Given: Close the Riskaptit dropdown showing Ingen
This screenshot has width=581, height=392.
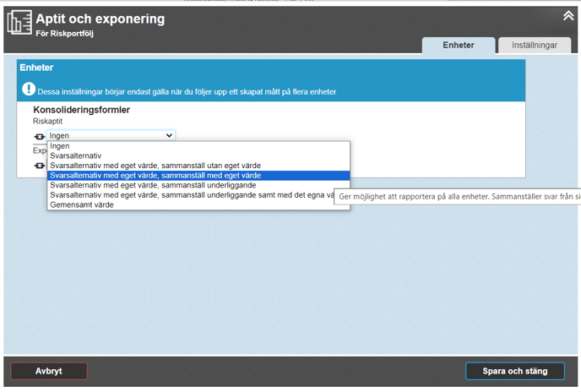Looking at the screenshot, I should coord(111,135).
